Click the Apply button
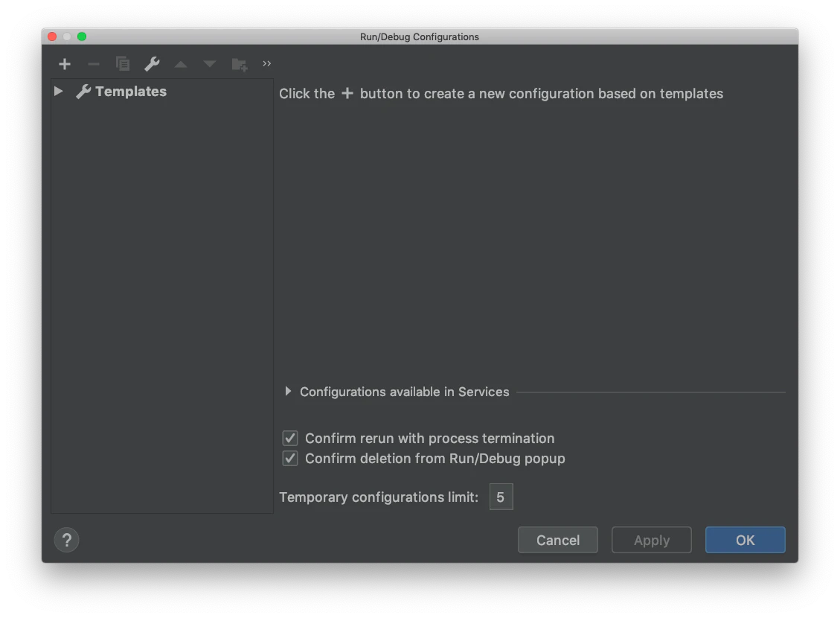The image size is (840, 618). pyautogui.click(x=651, y=540)
